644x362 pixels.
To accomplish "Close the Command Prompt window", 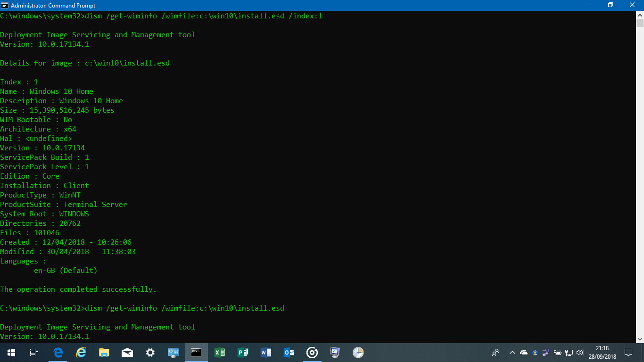I will (x=633, y=5).
